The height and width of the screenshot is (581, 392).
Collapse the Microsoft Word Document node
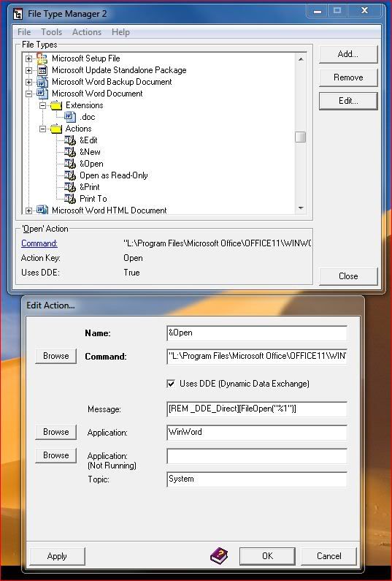coord(29,94)
